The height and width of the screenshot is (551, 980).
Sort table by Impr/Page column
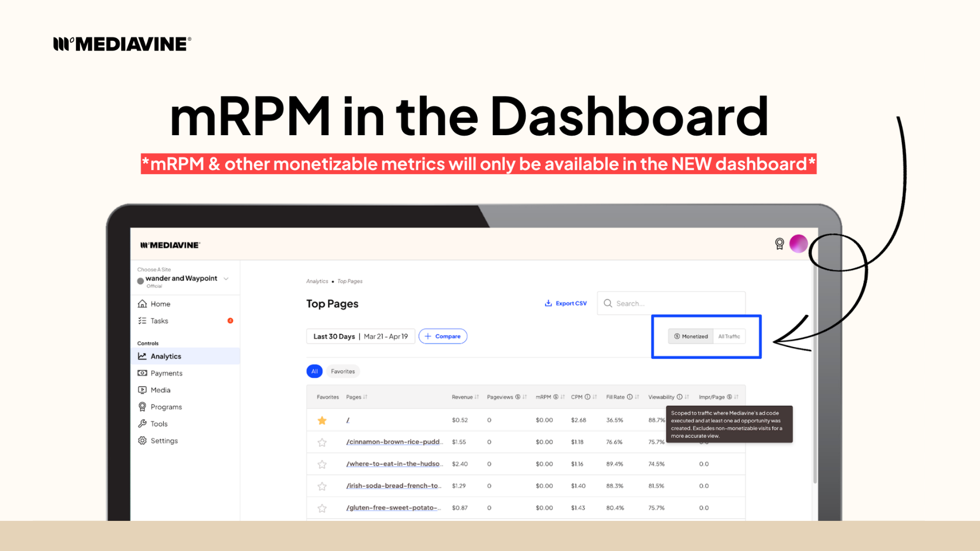736,397
